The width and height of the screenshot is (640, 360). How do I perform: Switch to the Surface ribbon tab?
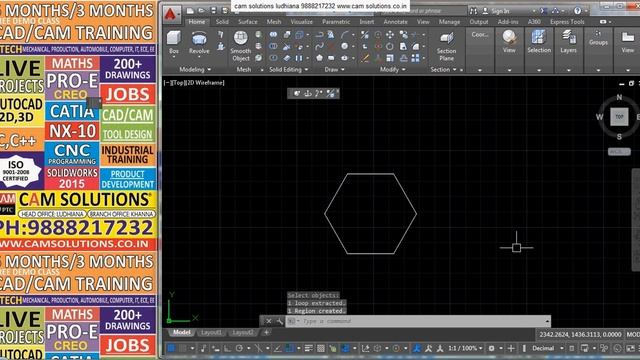[248, 22]
